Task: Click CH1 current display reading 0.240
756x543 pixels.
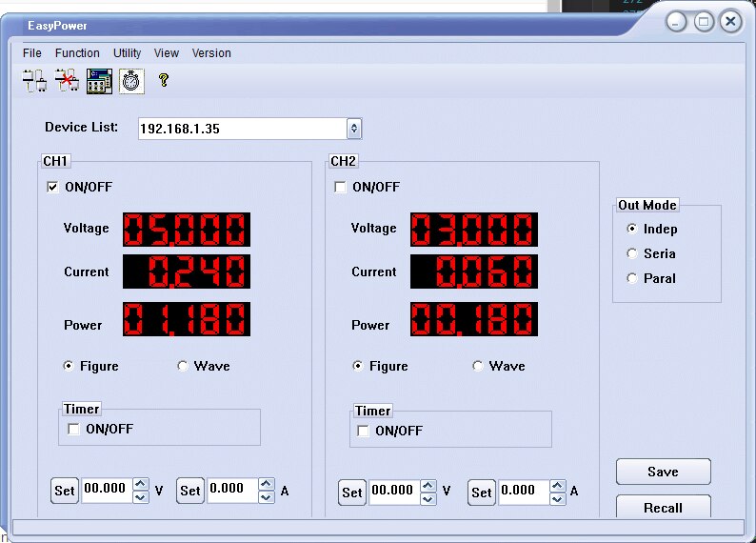Action: click(x=187, y=271)
